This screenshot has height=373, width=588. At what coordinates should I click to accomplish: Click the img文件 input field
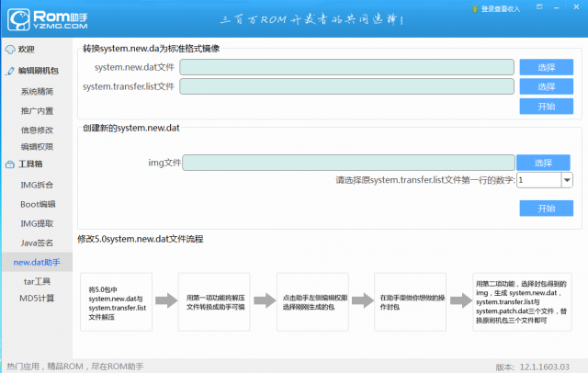(348, 163)
